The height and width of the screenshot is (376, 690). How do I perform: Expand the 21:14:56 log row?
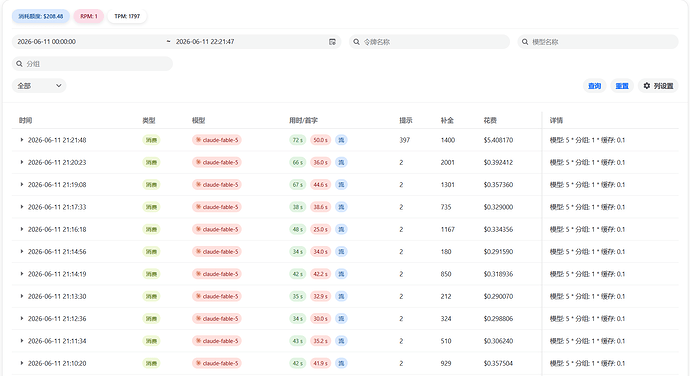click(22, 251)
